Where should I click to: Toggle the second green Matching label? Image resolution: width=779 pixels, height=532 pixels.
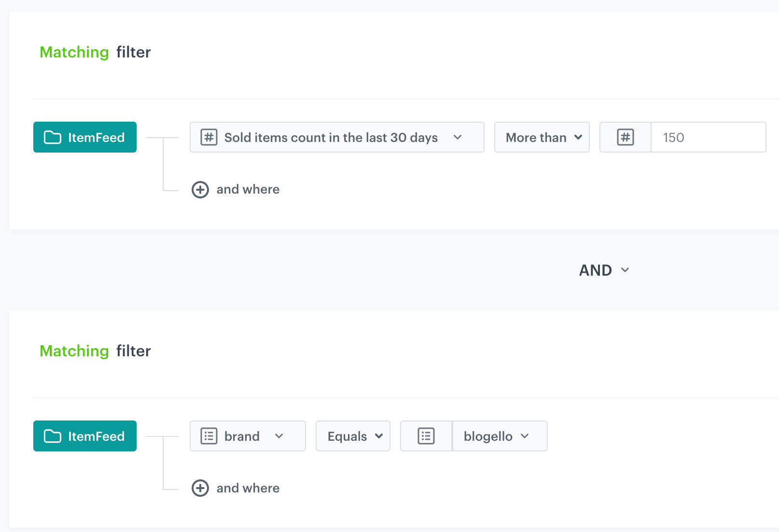pos(74,351)
